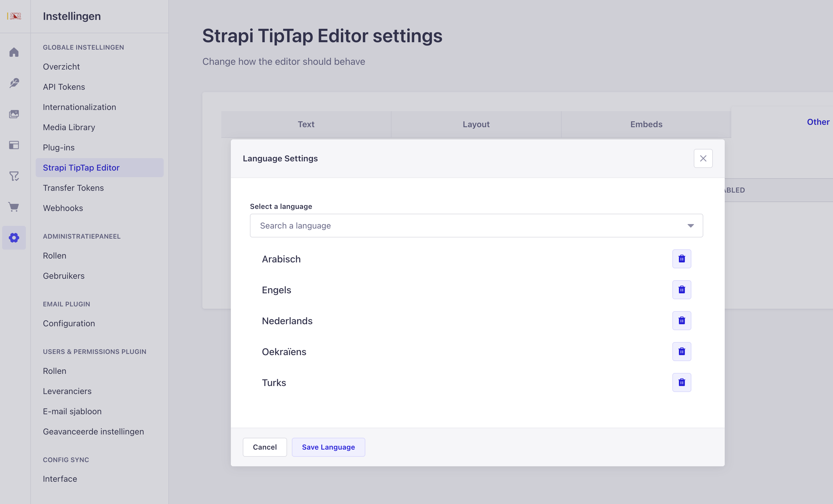Expand the language dropdown arrow

point(690,226)
